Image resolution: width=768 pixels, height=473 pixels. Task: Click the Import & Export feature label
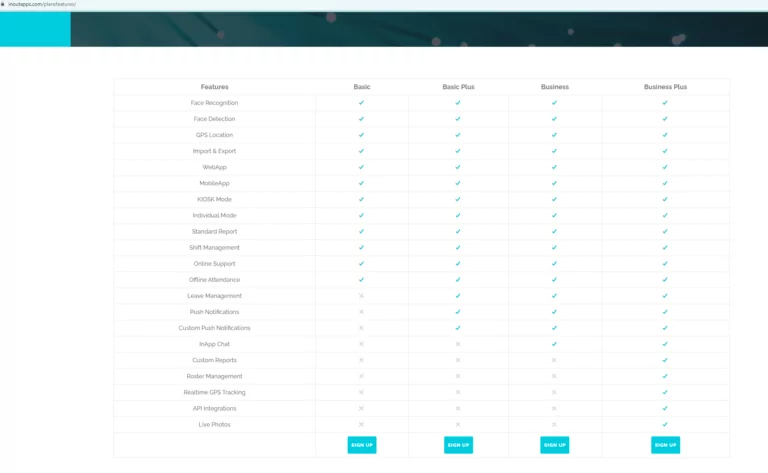pyautogui.click(x=215, y=151)
